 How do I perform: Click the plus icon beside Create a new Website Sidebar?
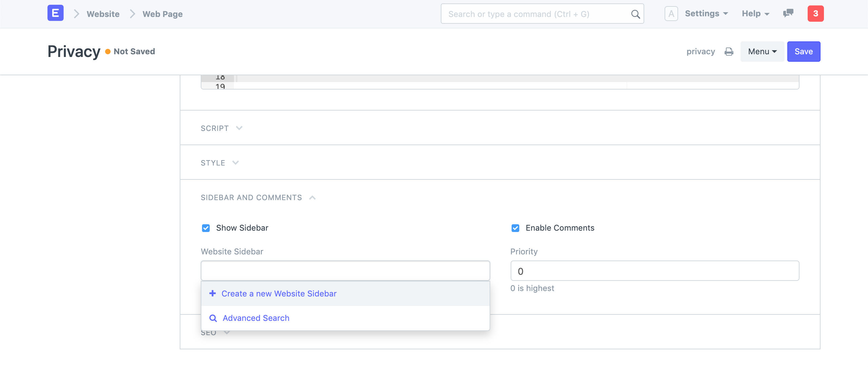pos(213,293)
